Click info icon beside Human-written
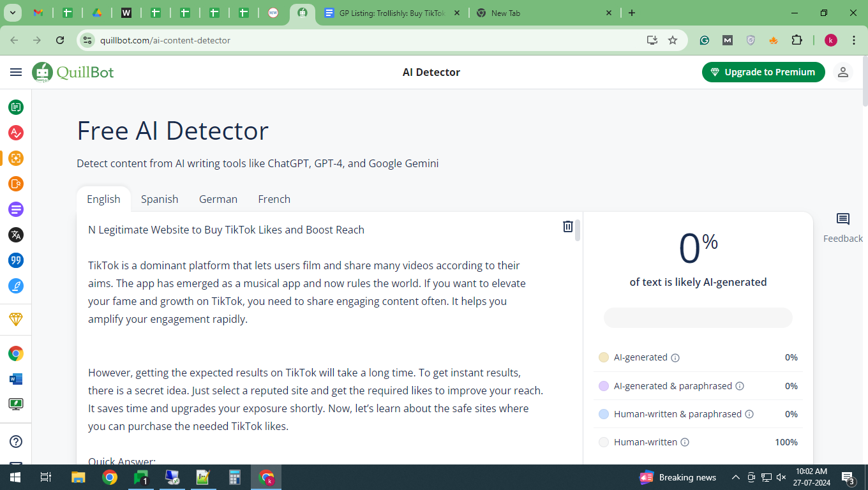868x490 pixels. [x=685, y=442]
